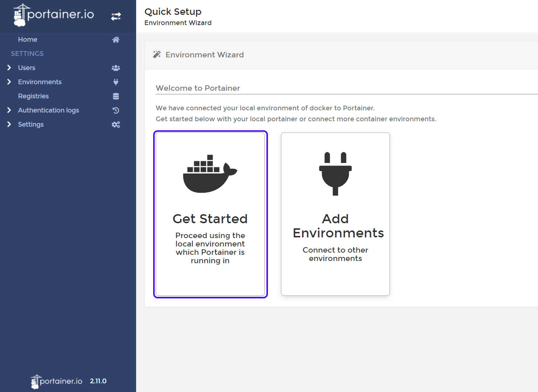Screen dimensions: 538x392
Task: Open the Registries menu item
Action: [33, 96]
